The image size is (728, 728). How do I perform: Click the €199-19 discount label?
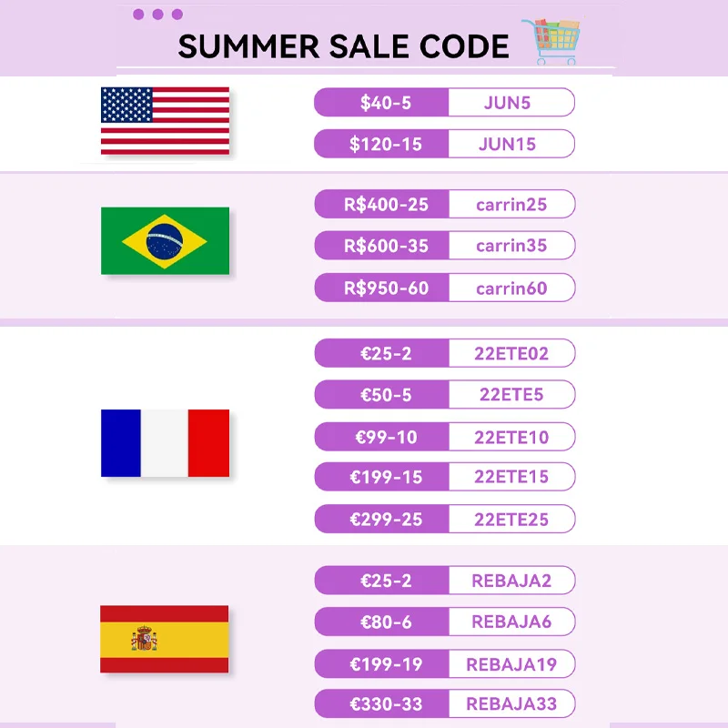coord(386,664)
